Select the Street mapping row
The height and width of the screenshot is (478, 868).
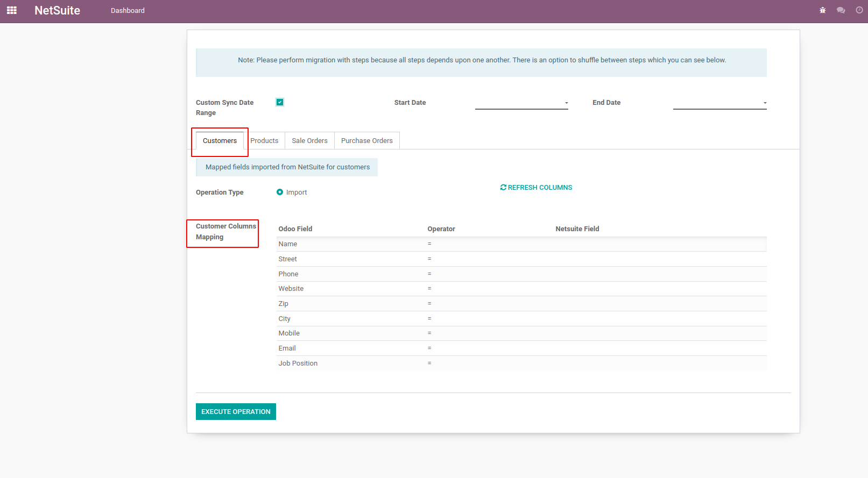pos(521,259)
